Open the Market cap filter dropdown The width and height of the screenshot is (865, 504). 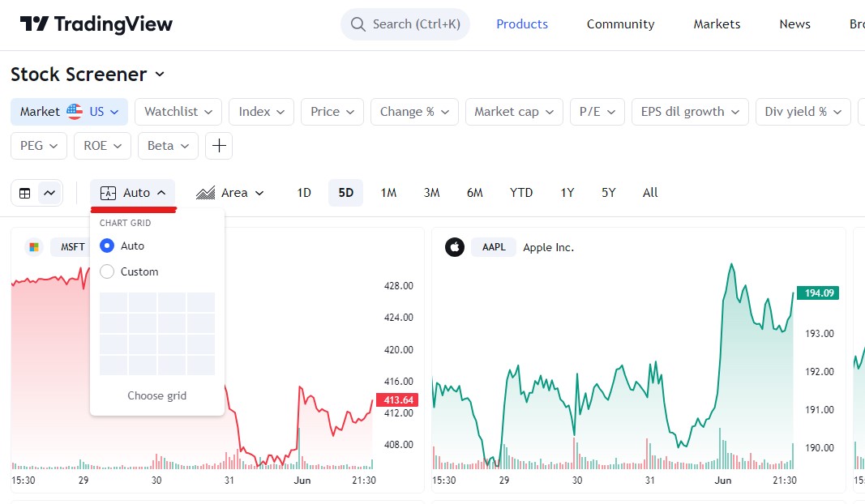coord(514,112)
